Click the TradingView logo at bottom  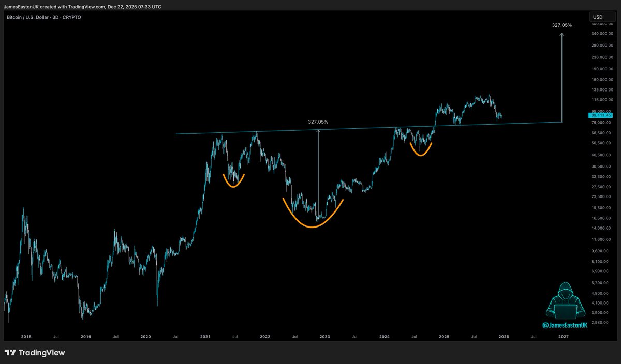coord(35,353)
